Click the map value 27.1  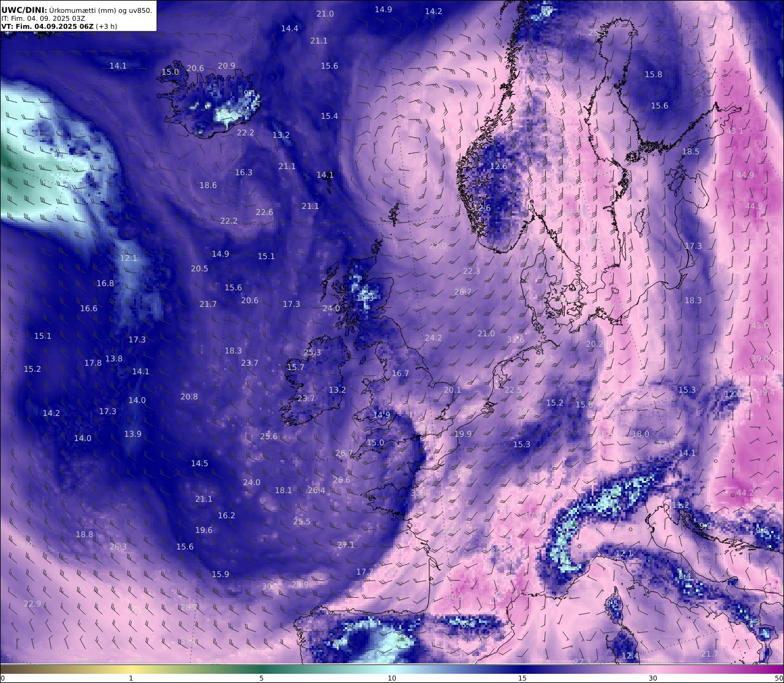[x=346, y=545]
